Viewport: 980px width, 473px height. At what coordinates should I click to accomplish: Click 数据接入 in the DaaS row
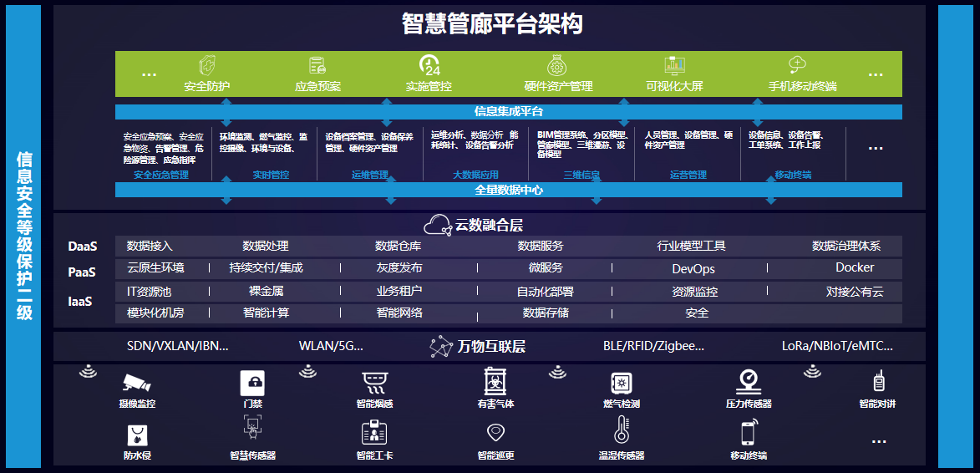coord(150,247)
